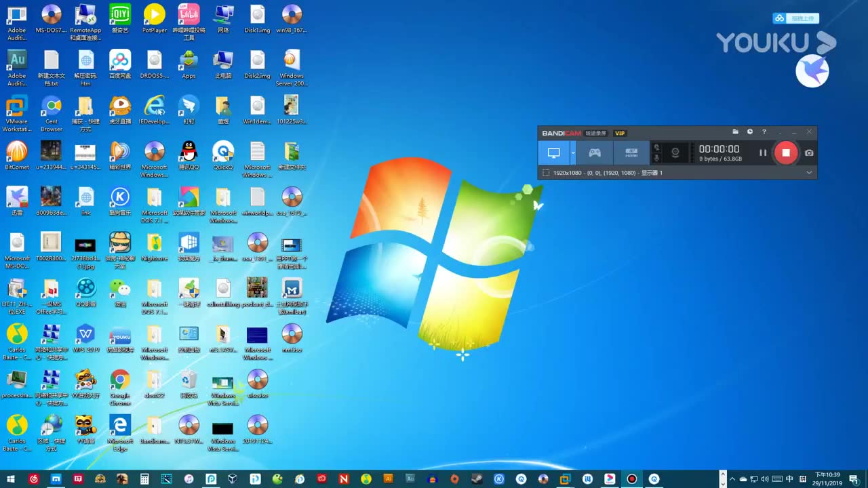Select the Disk1.img file
Viewport: 868px width, 488px height.
tap(258, 19)
